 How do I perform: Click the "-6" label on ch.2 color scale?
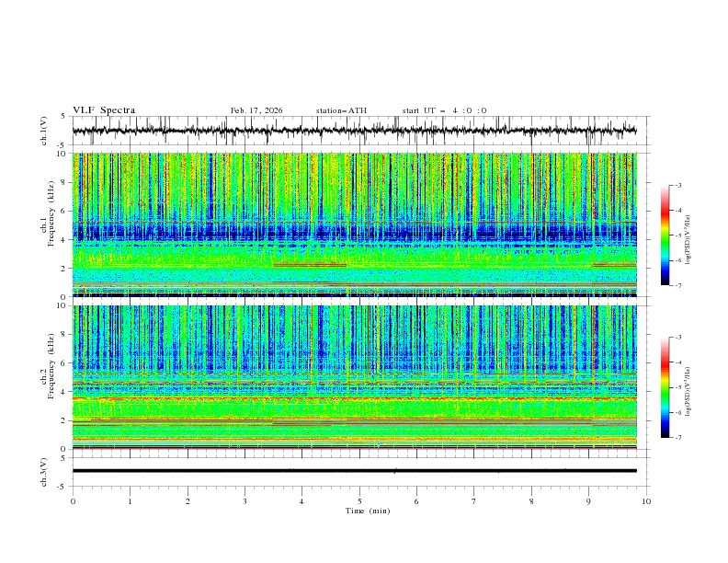point(677,412)
